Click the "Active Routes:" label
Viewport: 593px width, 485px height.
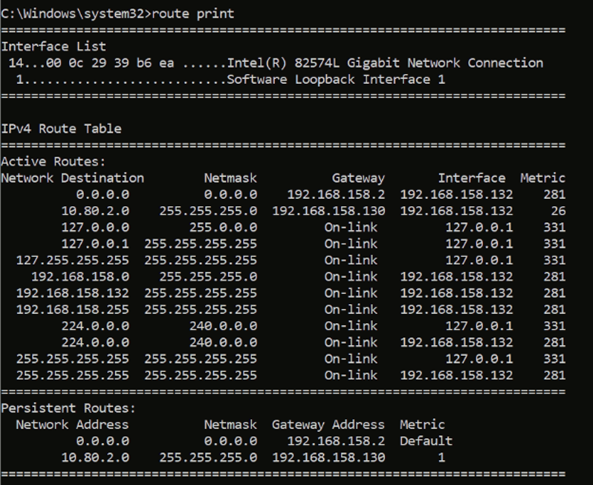(53, 162)
